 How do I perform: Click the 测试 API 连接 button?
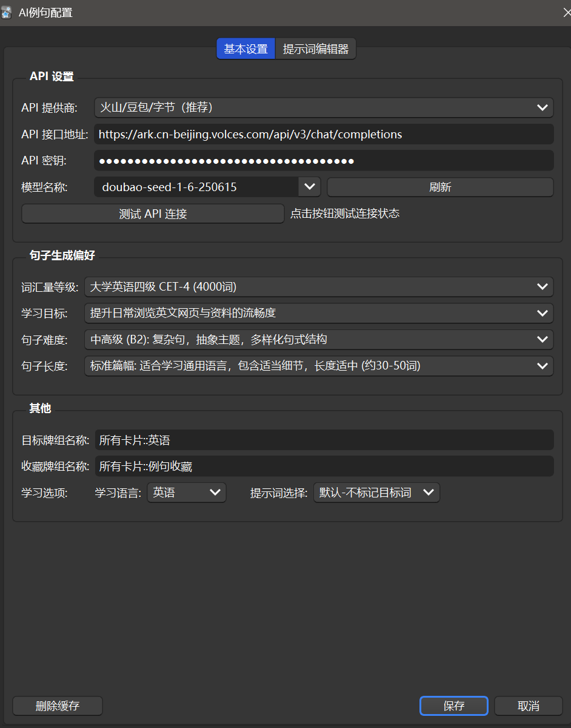(x=153, y=214)
